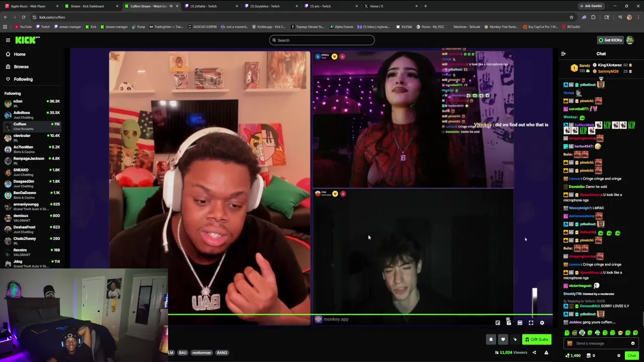
Task: Click BenDaDonnn in the following list
Action: coord(32,195)
